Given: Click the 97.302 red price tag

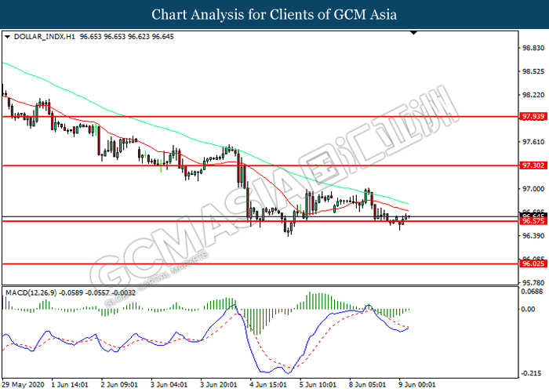Looking at the screenshot, I should (533, 166).
